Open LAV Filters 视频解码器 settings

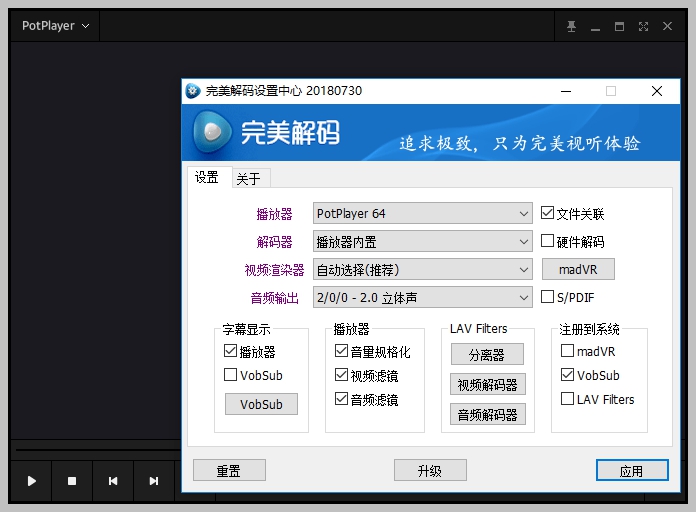487,385
